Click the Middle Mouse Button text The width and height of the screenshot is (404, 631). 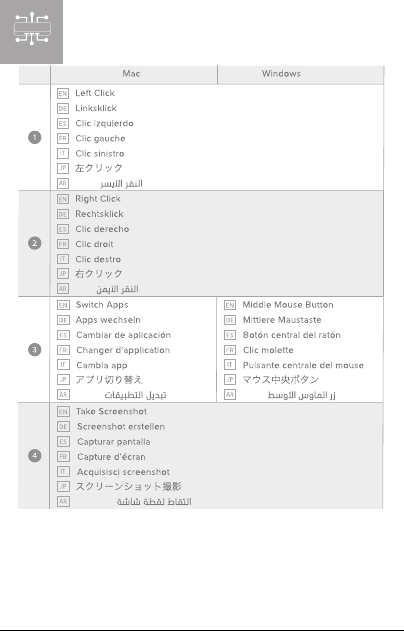click(x=288, y=305)
